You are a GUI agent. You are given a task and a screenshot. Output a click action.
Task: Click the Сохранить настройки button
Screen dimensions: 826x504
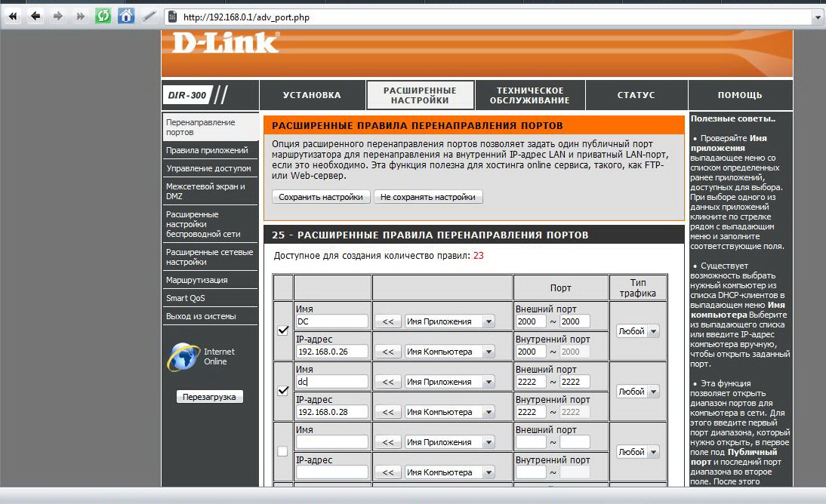click(321, 197)
